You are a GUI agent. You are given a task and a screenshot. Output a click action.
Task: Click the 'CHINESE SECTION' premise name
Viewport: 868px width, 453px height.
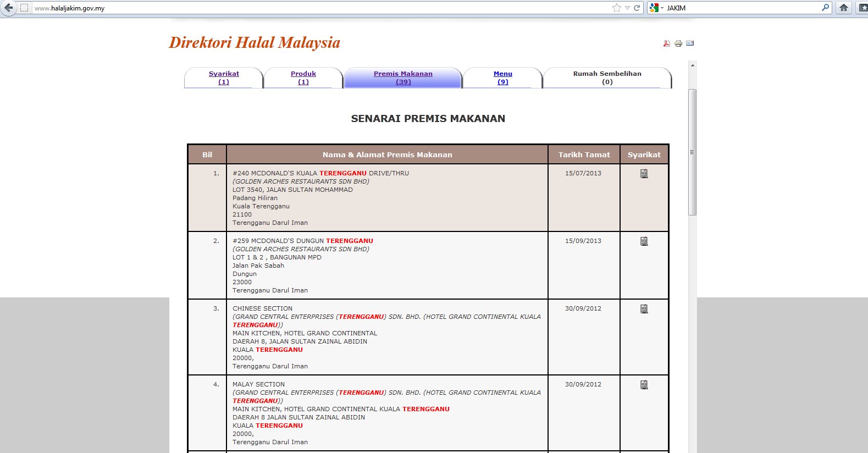pyautogui.click(x=262, y=308)
